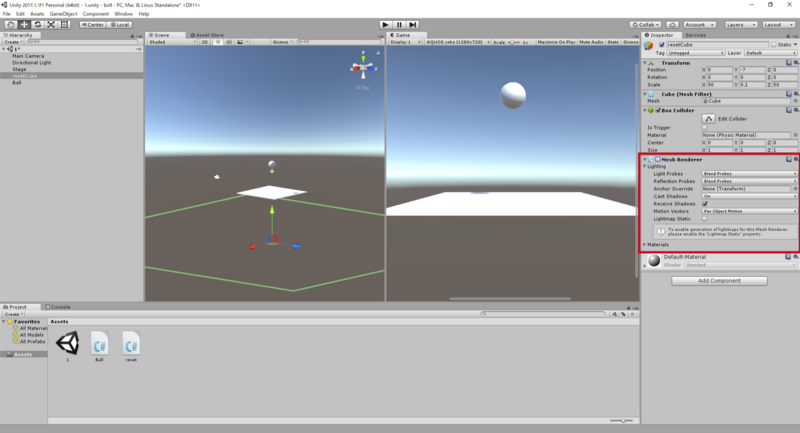Open Box Collider gear menu

796,110
